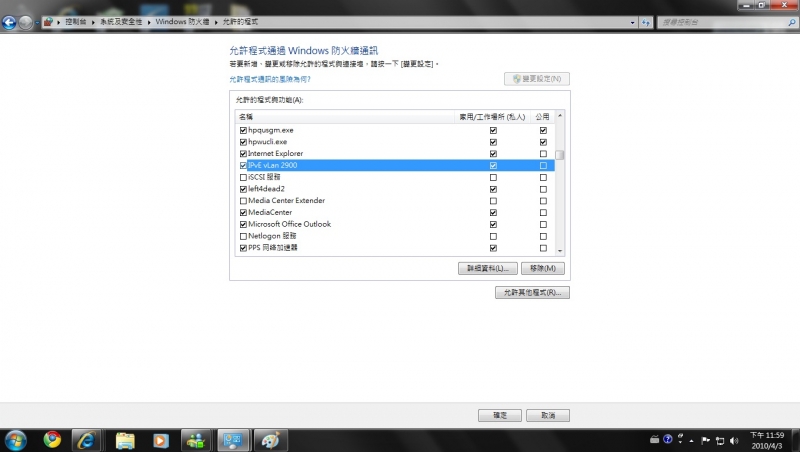
Task: Sort list by 名稱 column header
Action: 344,117
